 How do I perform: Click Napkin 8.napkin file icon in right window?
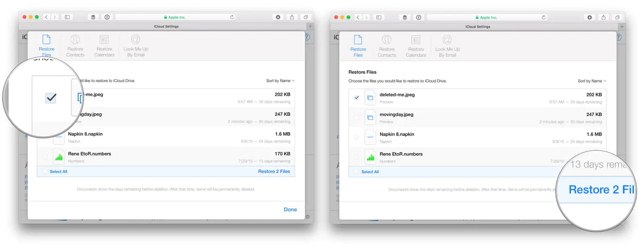370,137
